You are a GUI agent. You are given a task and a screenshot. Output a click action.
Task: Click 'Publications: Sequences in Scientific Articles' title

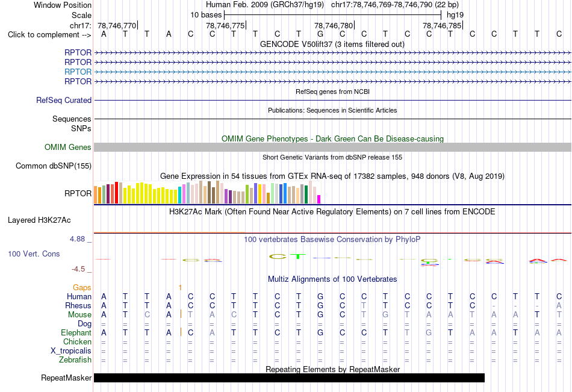click(x=332, y=110)
